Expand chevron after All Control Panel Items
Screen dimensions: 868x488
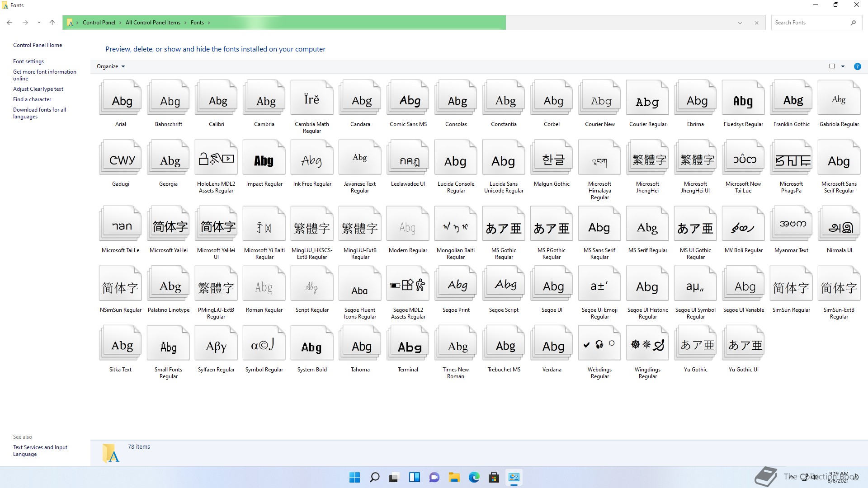click(185, 23)
